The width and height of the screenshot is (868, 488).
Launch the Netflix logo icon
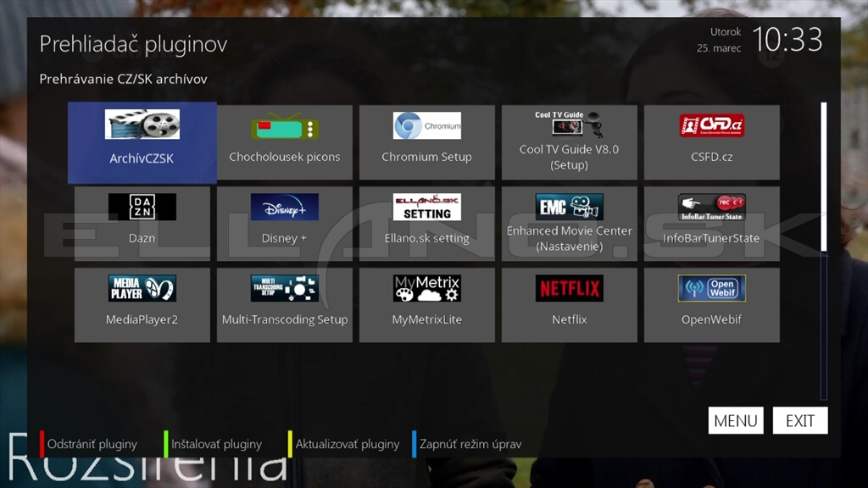tap(569, 288)
